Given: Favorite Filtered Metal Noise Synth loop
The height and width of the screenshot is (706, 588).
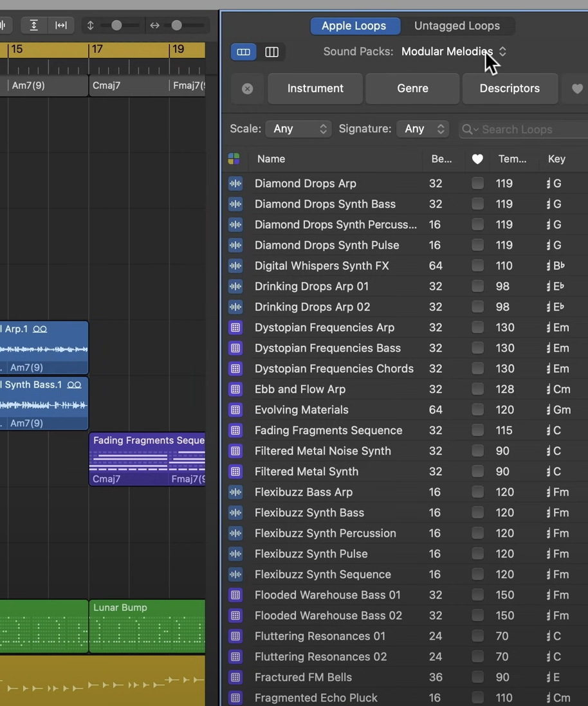Looking at the screenshot, I should (477, 451).
